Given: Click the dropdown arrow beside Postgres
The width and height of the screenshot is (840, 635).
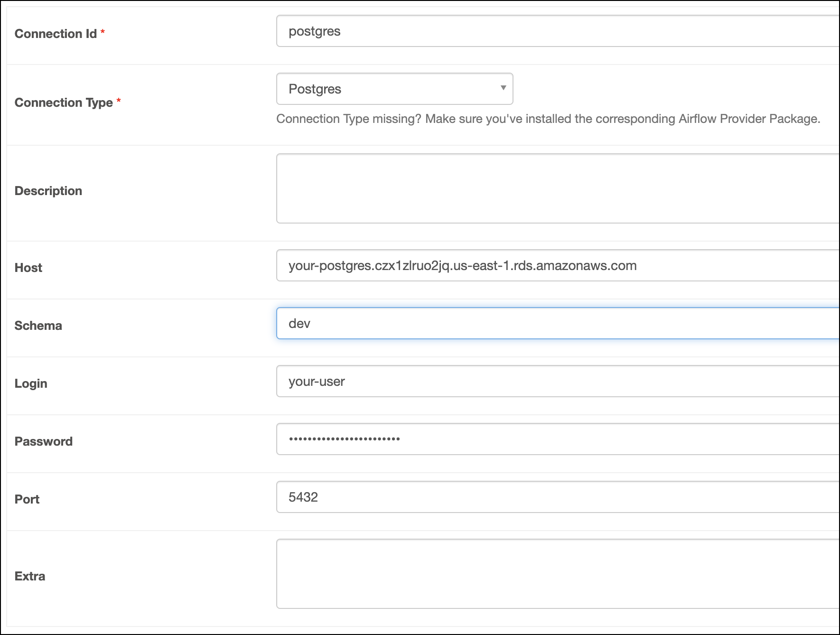Looking at the screenshot, I should (x=502, y=89).
